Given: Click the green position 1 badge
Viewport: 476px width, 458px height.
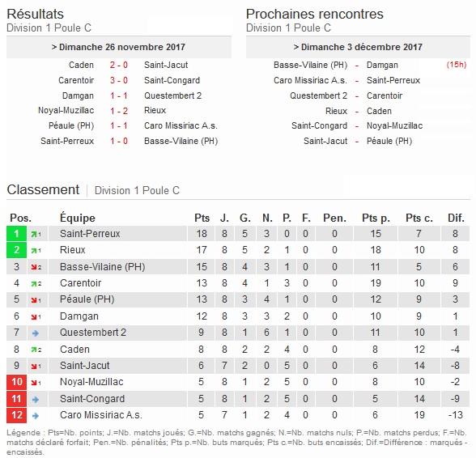Looking at the screenshot, I should (x=16, y=233).
